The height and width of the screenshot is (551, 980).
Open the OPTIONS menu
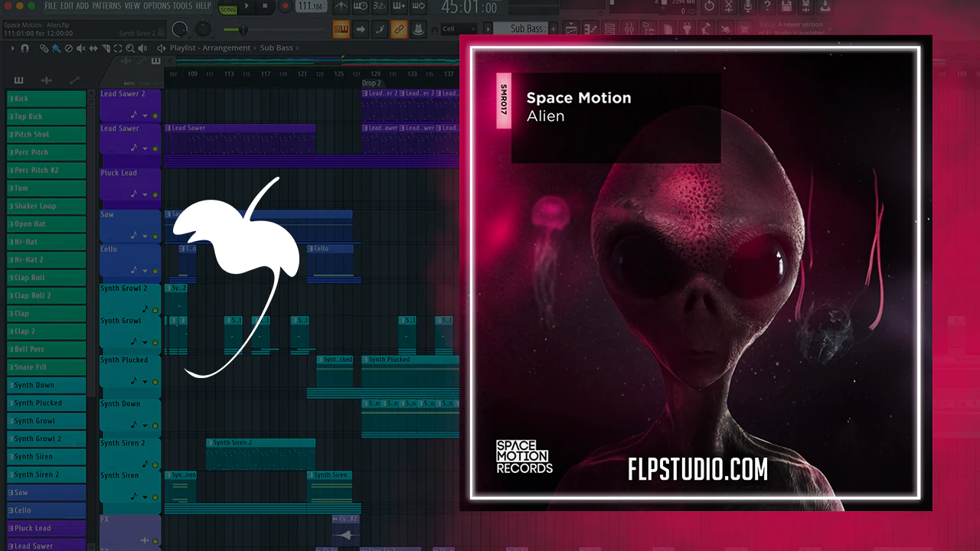pos(157,5)
